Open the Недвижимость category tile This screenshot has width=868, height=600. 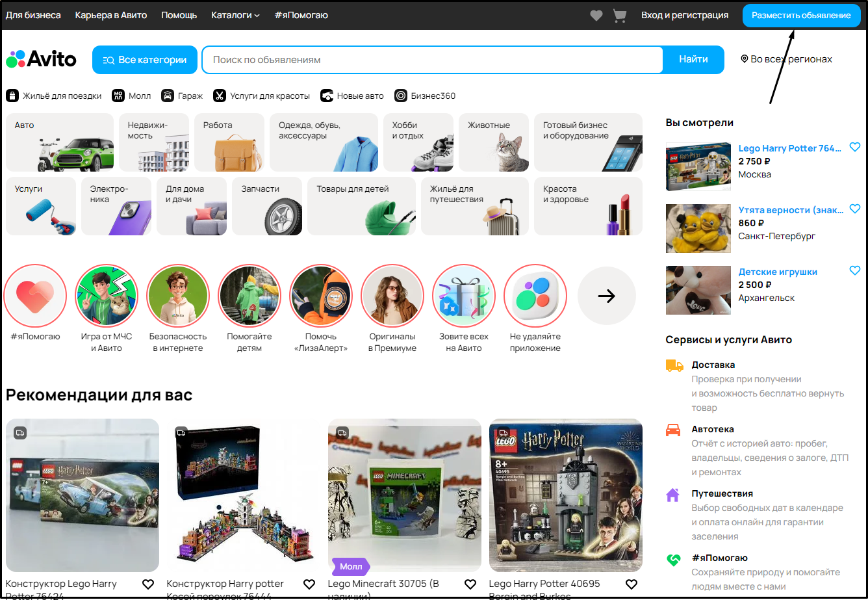(x=154, y=142)
